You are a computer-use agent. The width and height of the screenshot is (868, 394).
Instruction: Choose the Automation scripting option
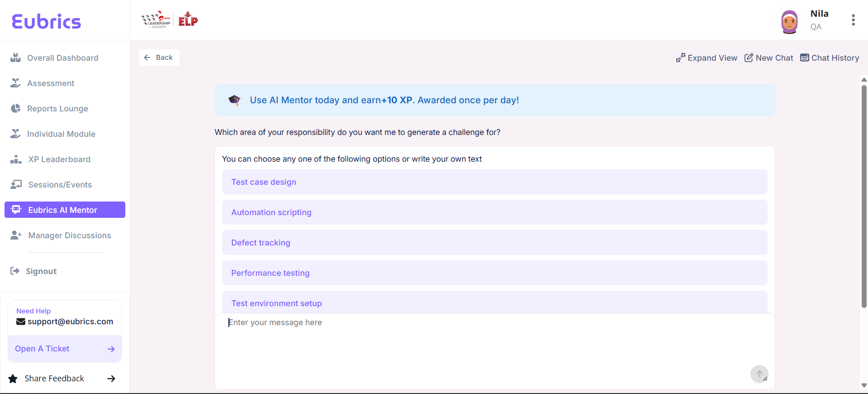[494, 212]
